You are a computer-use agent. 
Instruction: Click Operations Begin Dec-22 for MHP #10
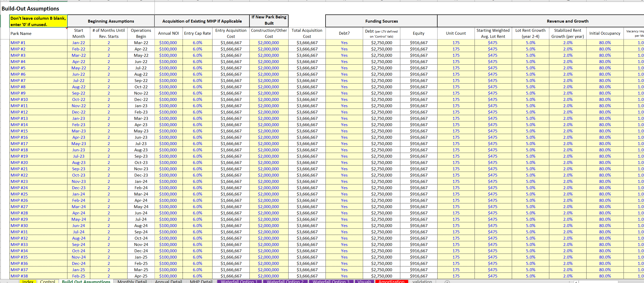pyautogui.click(x=141, y=99)
